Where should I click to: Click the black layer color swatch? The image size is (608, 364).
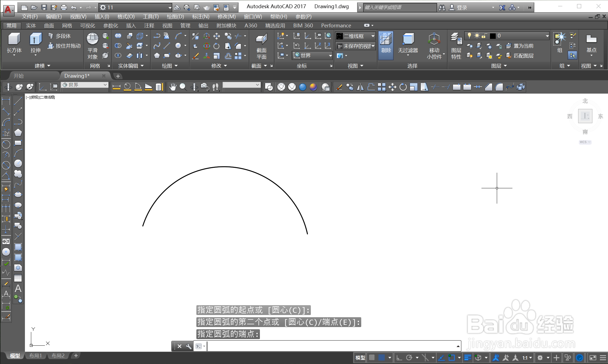493,36
